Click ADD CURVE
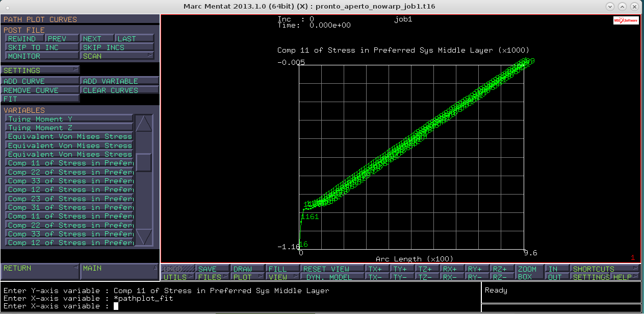 40,81
